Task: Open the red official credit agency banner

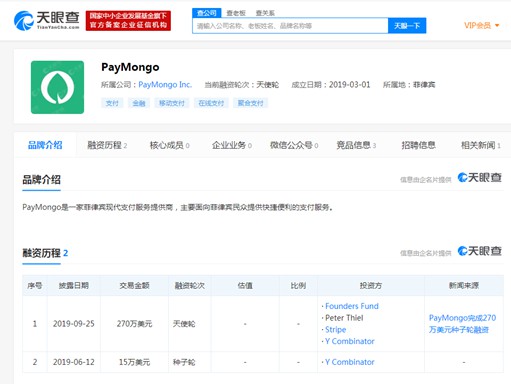Action: [128, 21]
